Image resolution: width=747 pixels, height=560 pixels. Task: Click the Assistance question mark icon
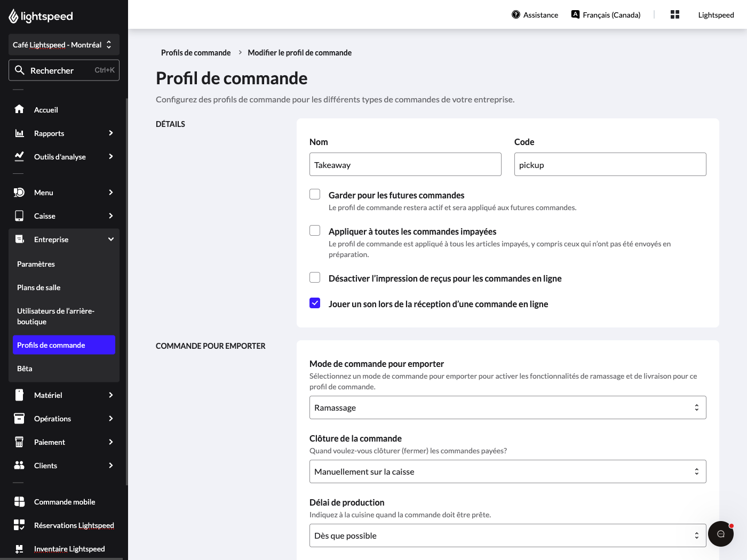coord(516,14)
